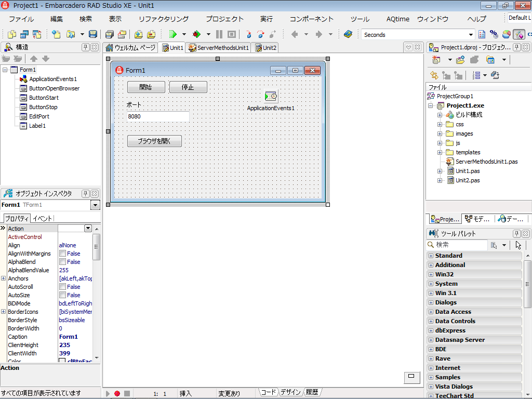This screenshot has height=399, width=532.
Task: Click the Save All disk icon
Action: 109,34
